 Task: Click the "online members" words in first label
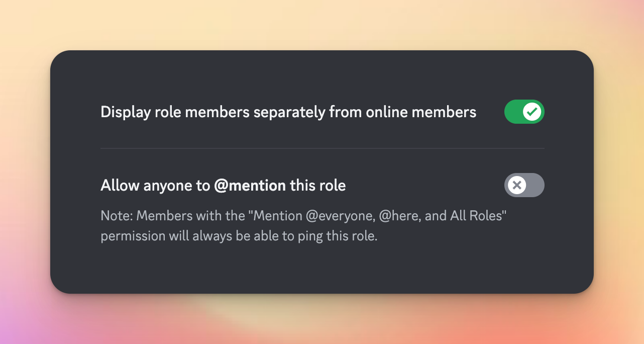(421, 112)
